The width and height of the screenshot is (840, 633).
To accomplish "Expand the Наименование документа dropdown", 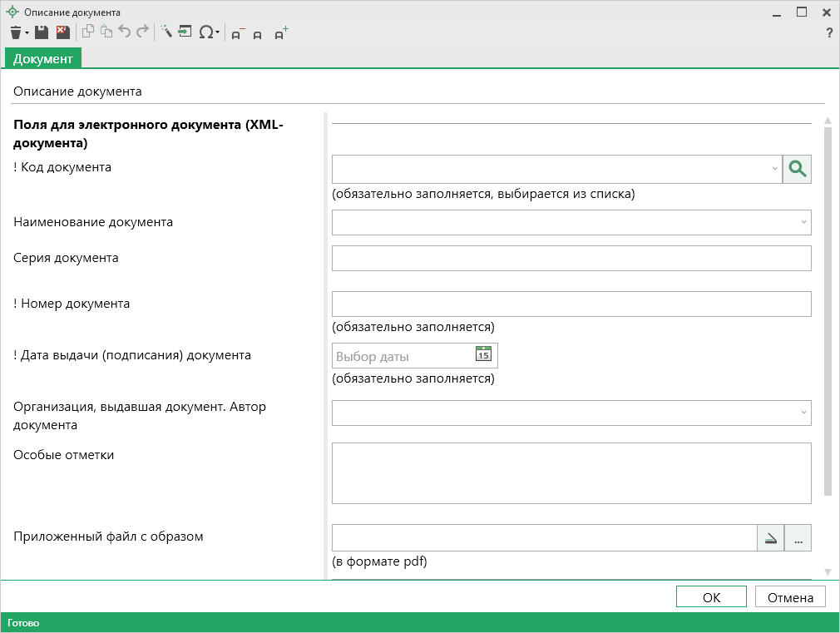I will coord(803,222).
